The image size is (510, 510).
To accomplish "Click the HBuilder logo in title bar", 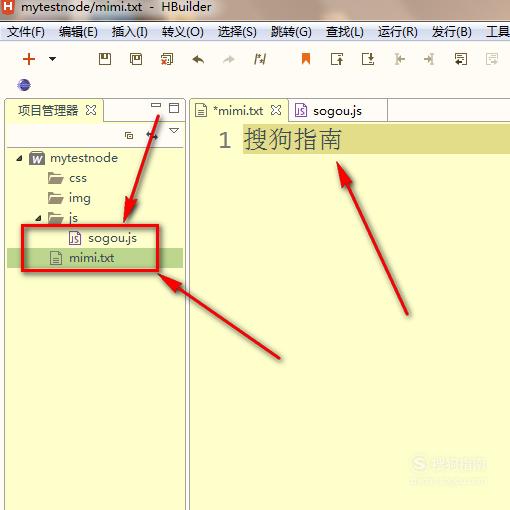I will tap(8, 7).
